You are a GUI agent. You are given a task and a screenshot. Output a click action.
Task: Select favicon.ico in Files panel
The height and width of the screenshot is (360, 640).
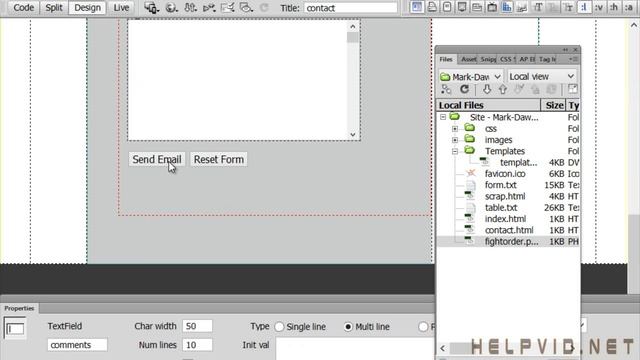505,174
